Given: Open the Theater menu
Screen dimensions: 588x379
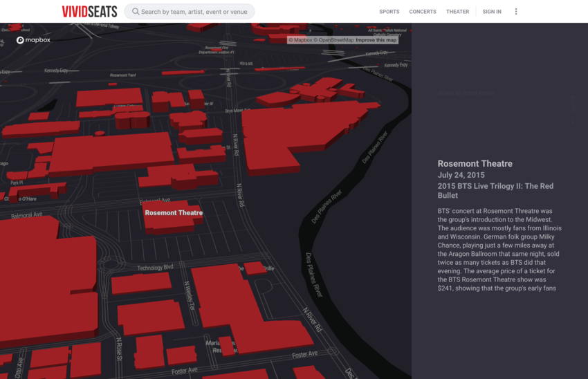Looking at the screenshot, I should 457,12.
